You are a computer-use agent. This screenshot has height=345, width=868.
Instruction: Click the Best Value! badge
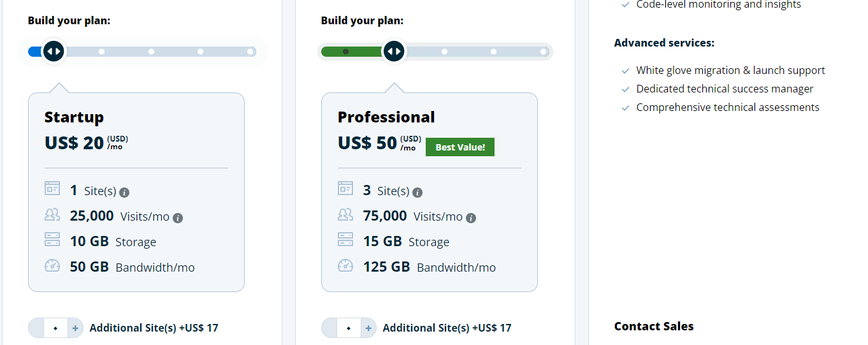[x=460, y=147]
